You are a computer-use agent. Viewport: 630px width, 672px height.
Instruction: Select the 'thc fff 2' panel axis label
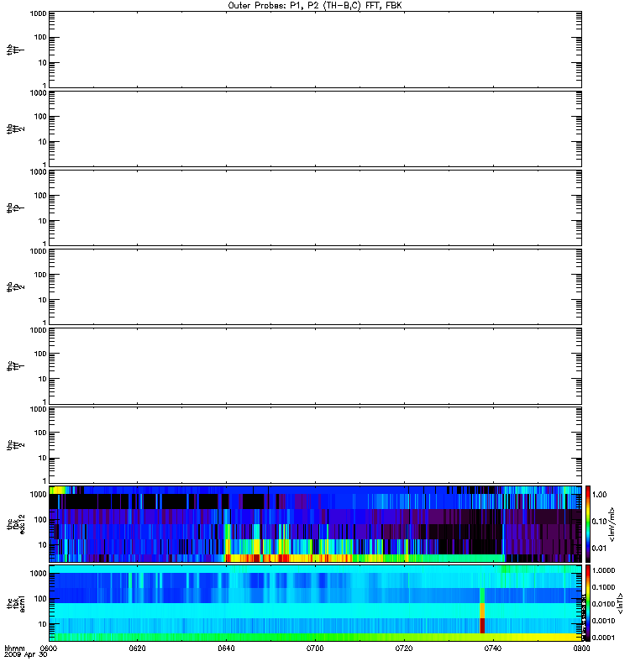point(15,445)
